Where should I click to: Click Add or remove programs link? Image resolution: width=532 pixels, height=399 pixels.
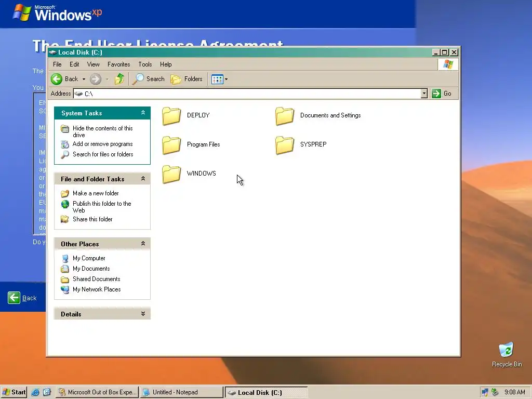pos(102,144)
